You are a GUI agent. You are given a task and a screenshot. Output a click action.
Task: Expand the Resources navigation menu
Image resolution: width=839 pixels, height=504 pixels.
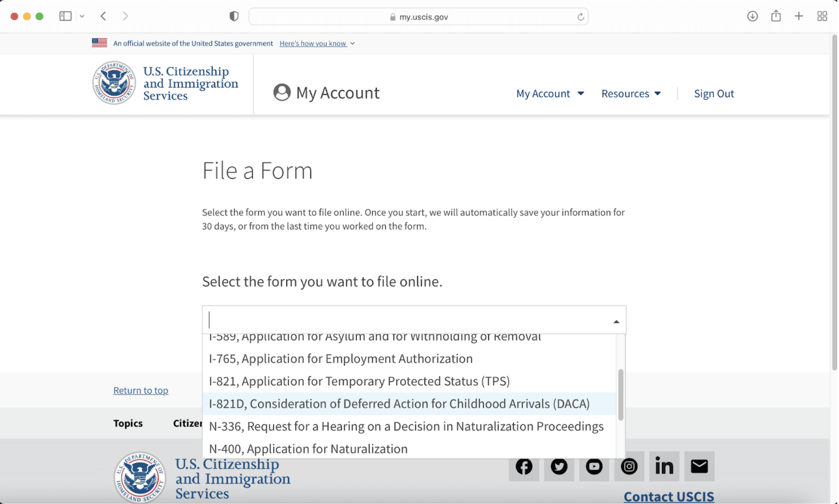coord(631,93)
